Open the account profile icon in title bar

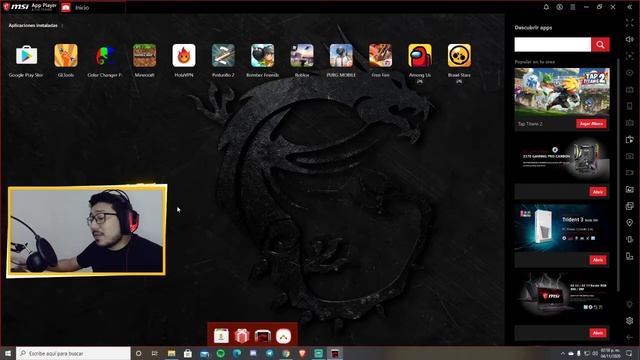click(x=560, y=7)
